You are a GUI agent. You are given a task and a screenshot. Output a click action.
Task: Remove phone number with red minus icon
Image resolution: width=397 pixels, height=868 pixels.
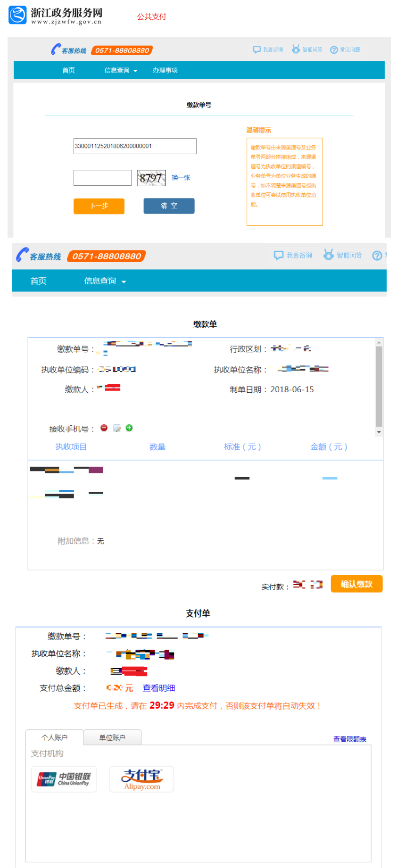tap(104, 428)
